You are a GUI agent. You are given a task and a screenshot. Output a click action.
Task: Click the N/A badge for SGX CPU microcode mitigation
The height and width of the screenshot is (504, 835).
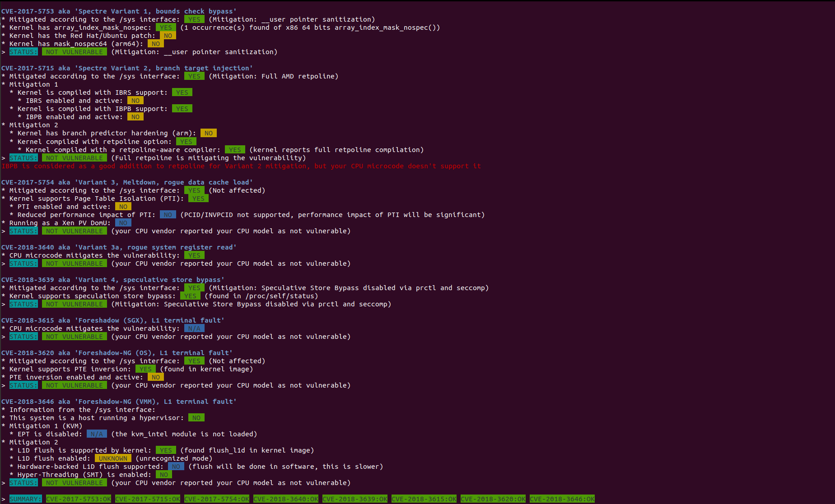(194, 328)
